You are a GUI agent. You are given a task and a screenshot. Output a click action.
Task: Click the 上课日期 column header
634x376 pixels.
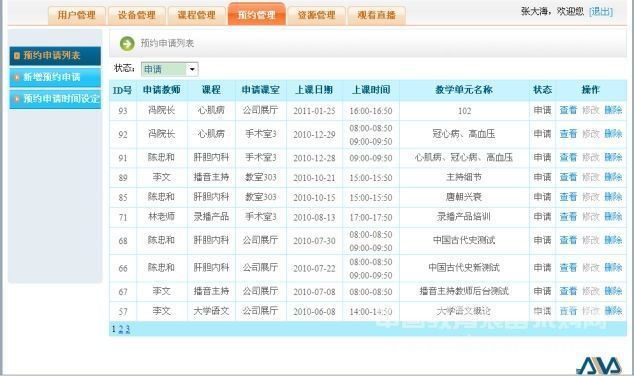click(x=314, y=90)
